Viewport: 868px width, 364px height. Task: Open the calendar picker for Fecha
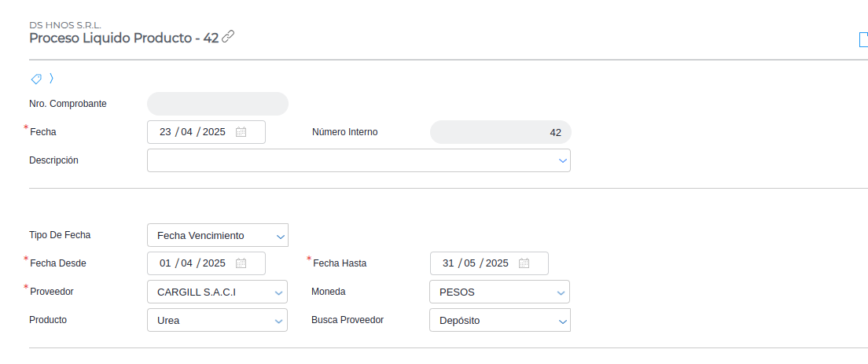[241, 132]
